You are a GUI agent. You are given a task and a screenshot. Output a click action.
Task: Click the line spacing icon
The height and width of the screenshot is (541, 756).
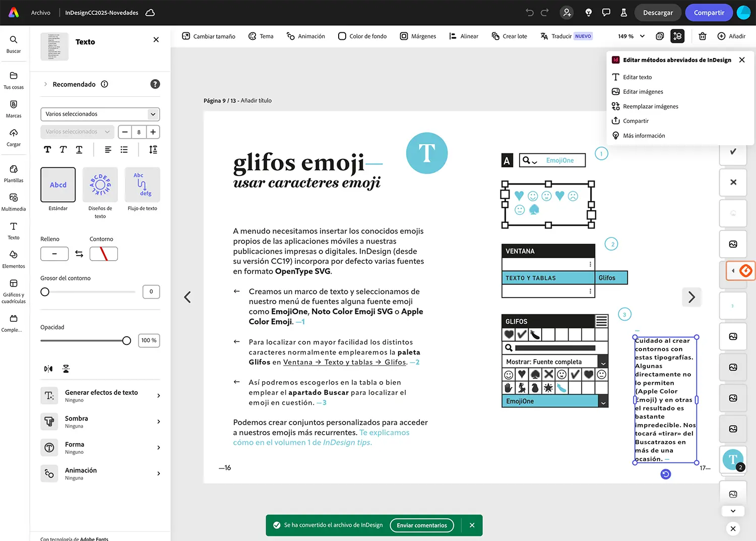pos(153,150)
